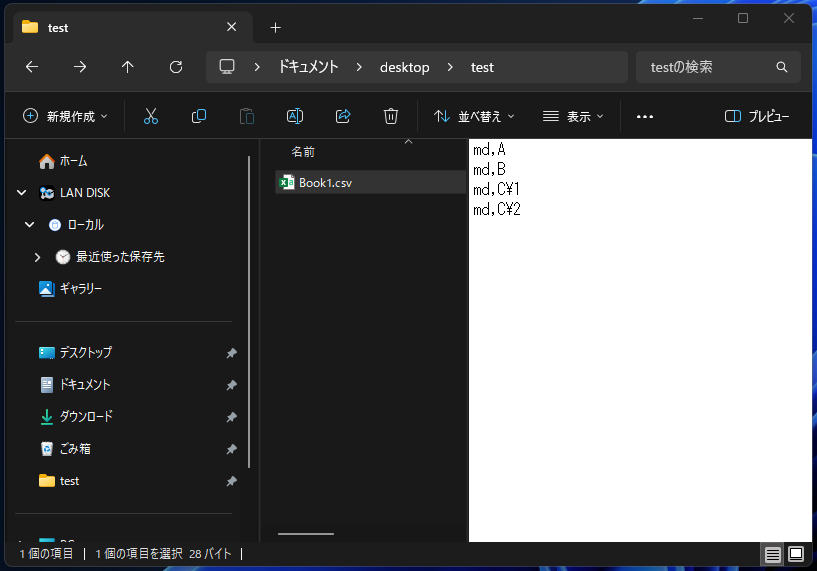
Task: Click the search magnifier icon
Action: [782, 67]
